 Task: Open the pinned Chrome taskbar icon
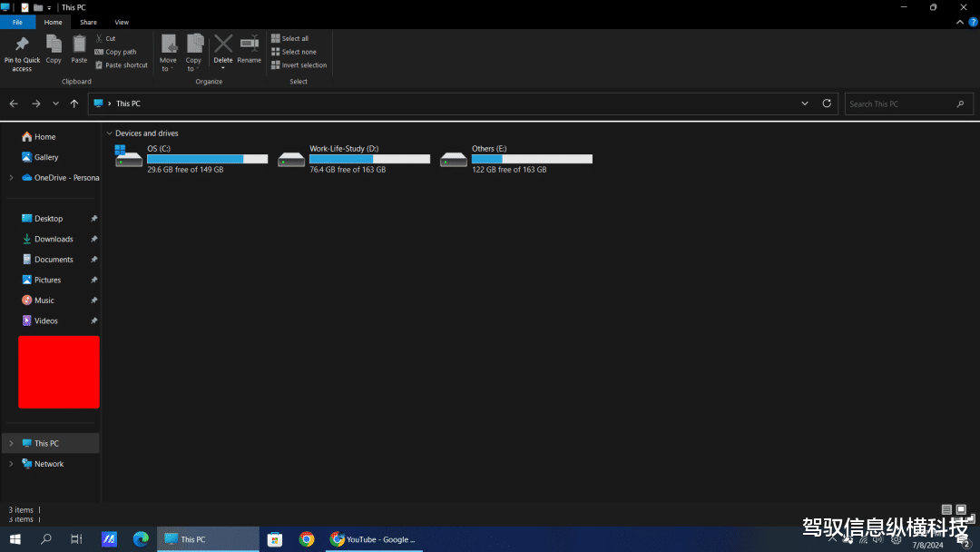coord(307,539)
